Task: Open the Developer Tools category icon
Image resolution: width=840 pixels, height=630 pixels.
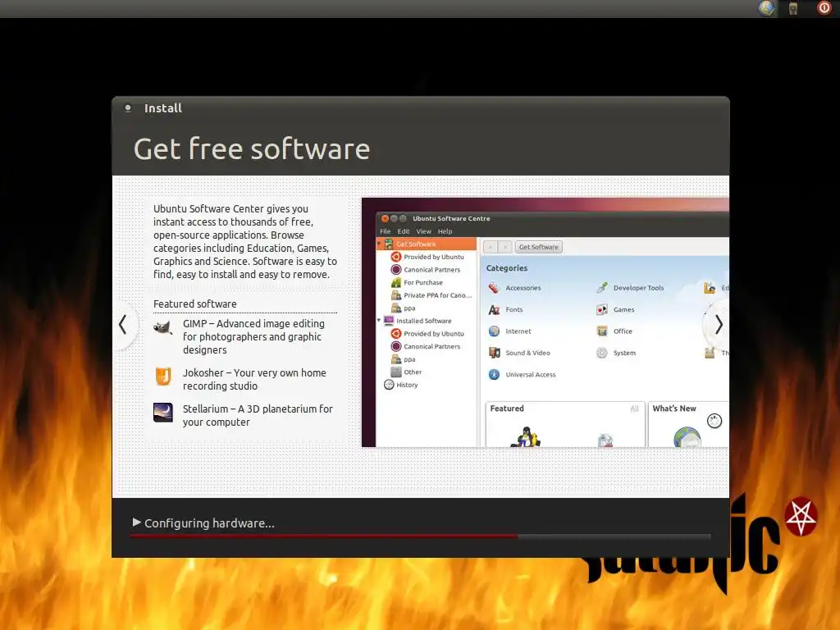Action: (602, 288)
